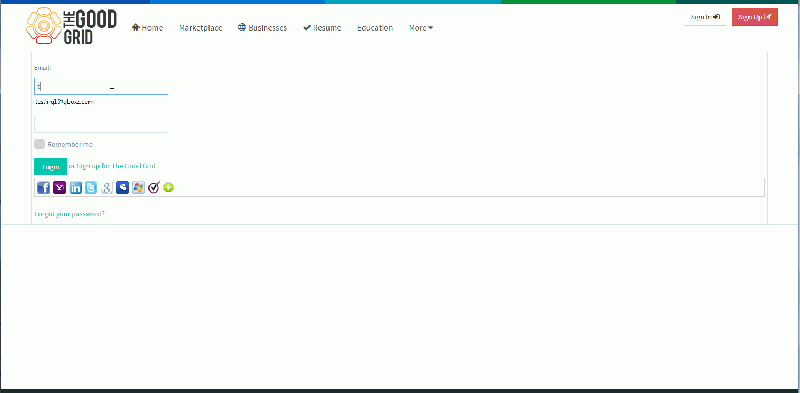
Task: Expand the More dropdown menu
Action: pos(421,28)
